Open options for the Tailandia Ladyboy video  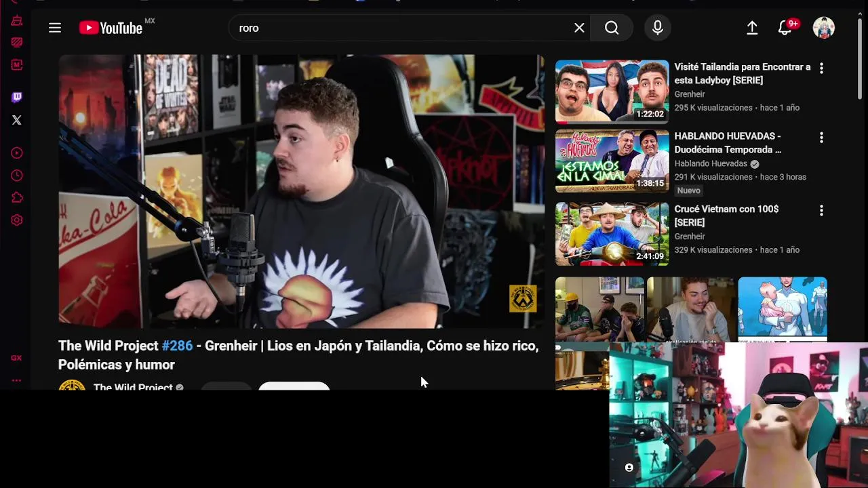click(x=821, y=68)
